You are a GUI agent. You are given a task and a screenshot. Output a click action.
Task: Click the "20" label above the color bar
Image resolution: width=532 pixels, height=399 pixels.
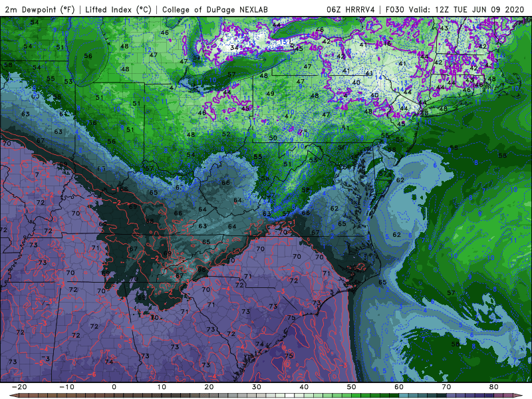click(x=209, y=387)
